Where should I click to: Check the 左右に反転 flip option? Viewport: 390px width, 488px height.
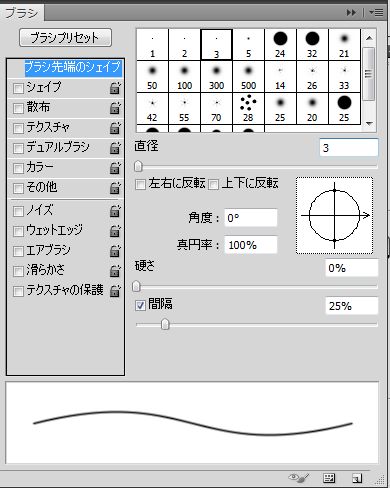[x=140, y=184]
